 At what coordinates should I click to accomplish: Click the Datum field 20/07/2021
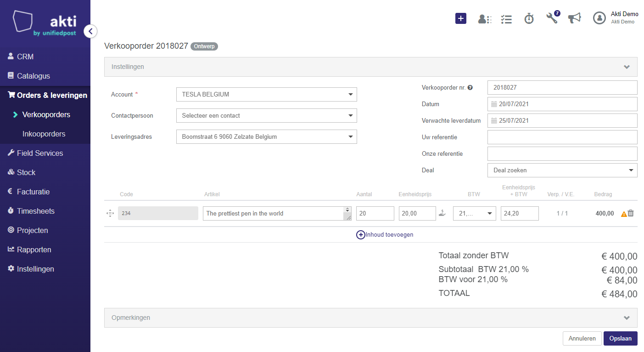pyautogui.click(x=562, y=104)
